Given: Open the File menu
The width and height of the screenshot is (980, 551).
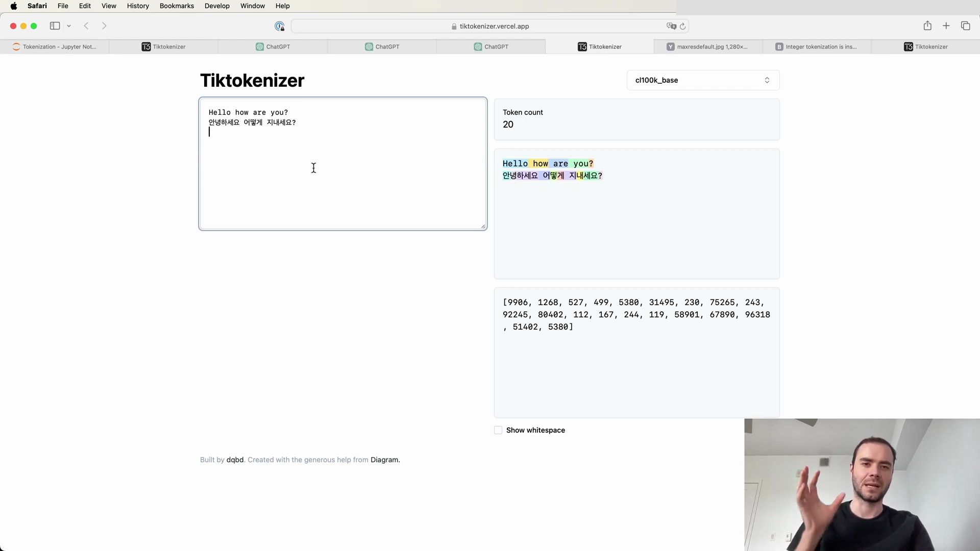Looking at the screenshot, I should [x=63, y=6].
